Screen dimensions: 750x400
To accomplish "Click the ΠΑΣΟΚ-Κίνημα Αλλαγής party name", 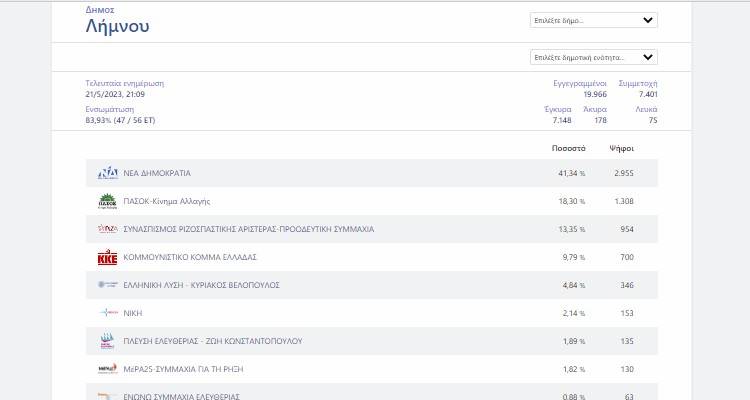I will coord(166,201).
